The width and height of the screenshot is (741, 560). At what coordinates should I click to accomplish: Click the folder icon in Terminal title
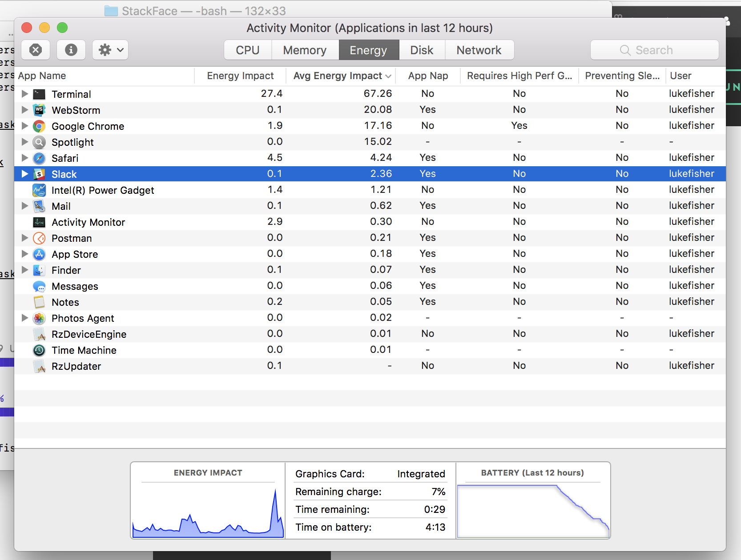coord(111,11)
